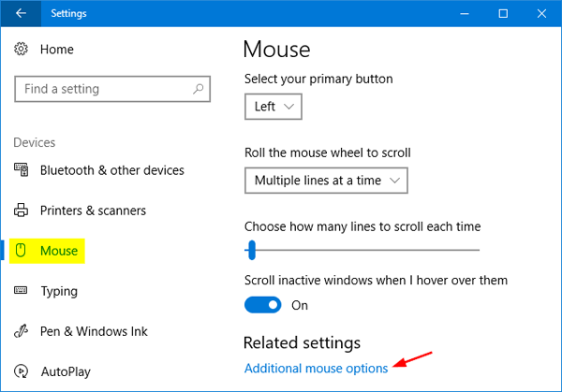Click the Home gear icon
Viewport: 562px width, 392px height.
pos(22,50)
